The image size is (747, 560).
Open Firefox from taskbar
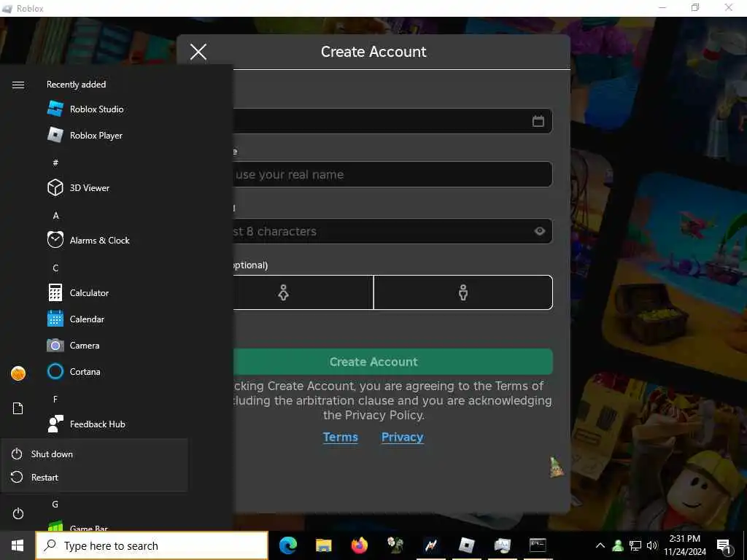pyautogui.click(x=359, y=545)
